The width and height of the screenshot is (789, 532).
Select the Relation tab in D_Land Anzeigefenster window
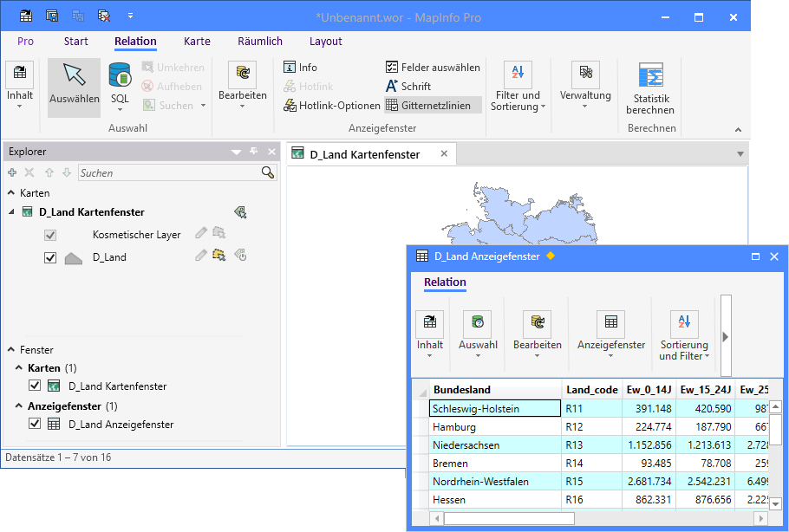[x=445, y=282]
